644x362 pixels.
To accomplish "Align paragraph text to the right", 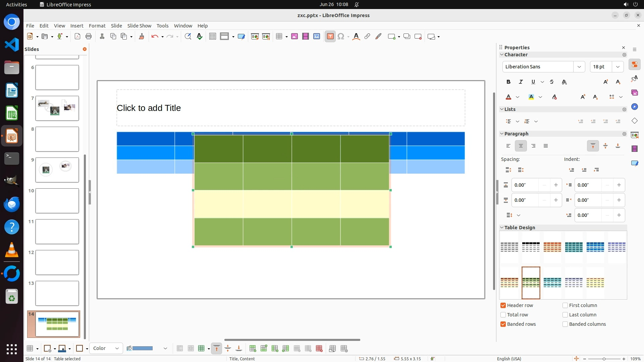I will pyautogui.click(x=533, y=146).
